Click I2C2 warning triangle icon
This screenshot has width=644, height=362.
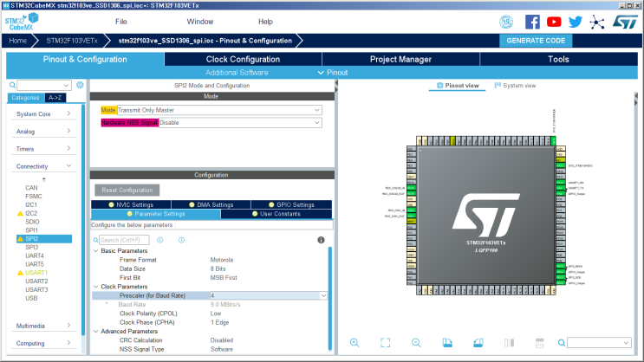(20, 213)
